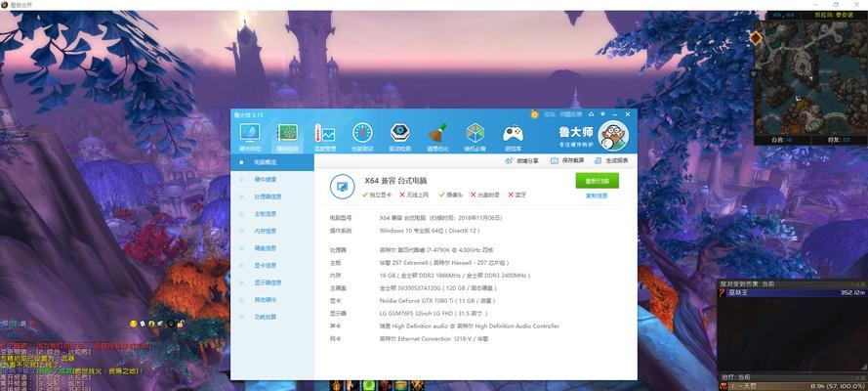Open the Ludashi main menu dropdown icon
The width and height of the screenshot is (868, 391).
(602, 114)
